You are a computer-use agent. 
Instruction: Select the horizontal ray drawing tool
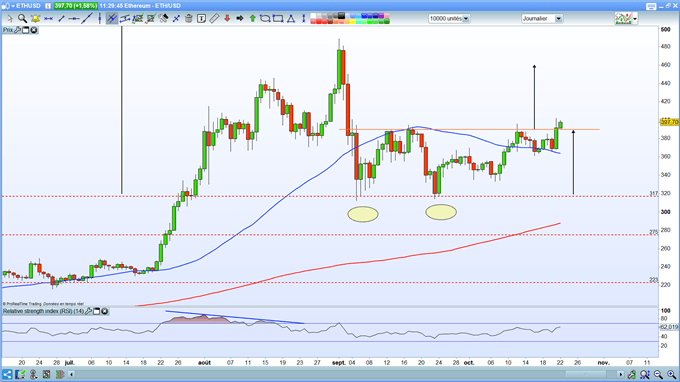(74, 19)
